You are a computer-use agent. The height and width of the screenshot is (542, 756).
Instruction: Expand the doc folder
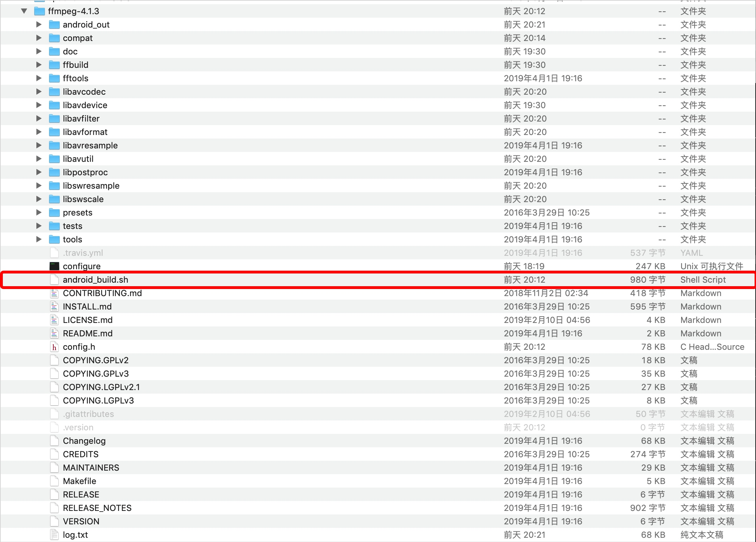click(x=39, y=51)
